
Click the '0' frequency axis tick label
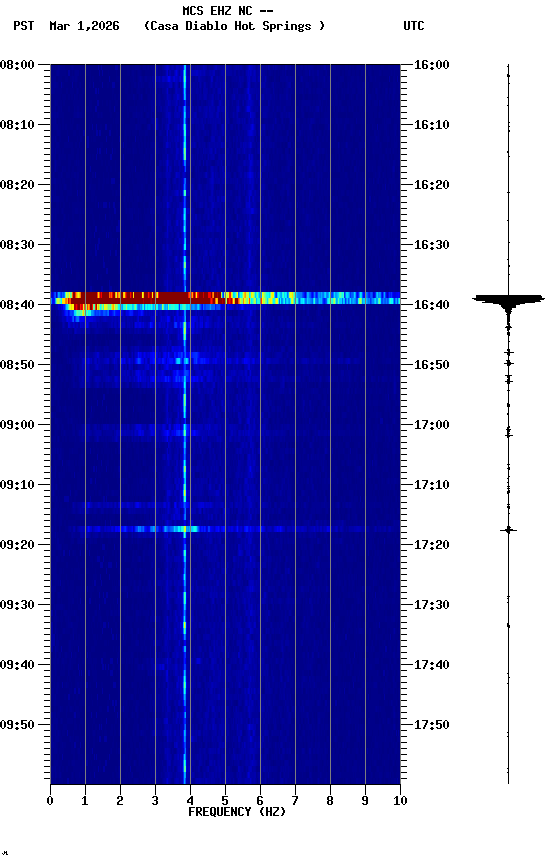pyautogui.click(x=50, y=801)
